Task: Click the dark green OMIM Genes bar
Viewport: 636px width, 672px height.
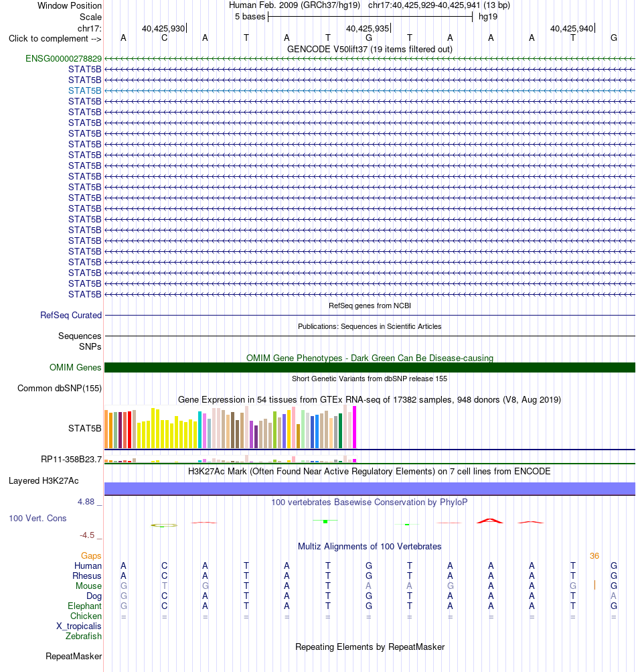Action: point(370,368)
